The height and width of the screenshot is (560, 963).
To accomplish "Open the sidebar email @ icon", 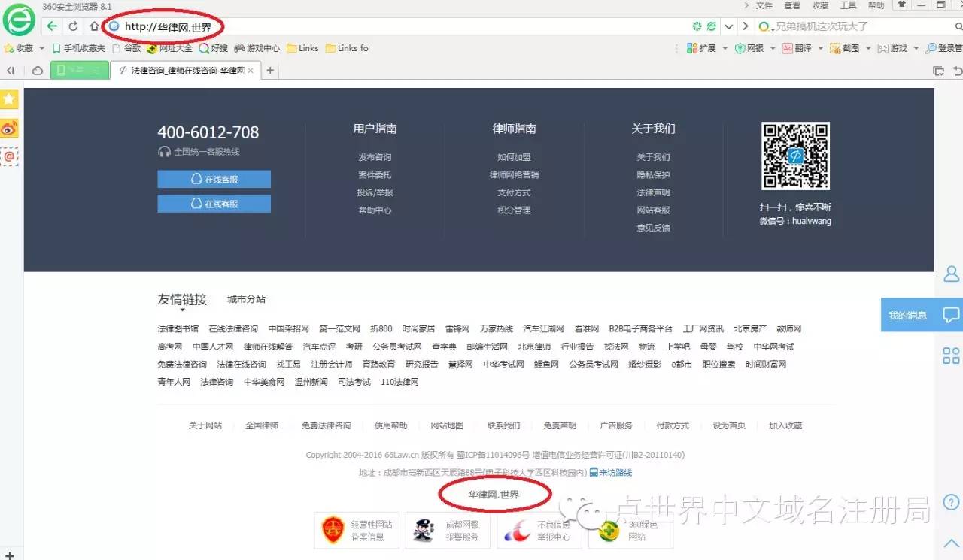I will [x=9, y=156].
